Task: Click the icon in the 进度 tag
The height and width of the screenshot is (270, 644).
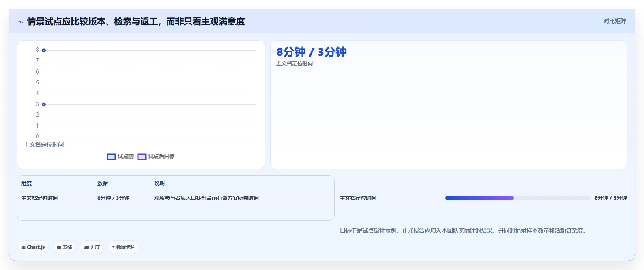Action: [87, 247]
